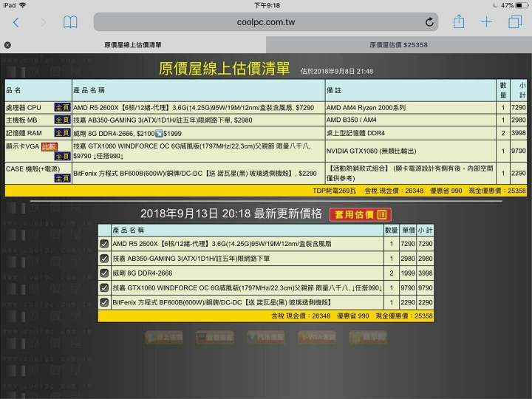532x399 pixels.
Task: Open the Safari bookmarks book icon
Action: (x=70, y=22)
